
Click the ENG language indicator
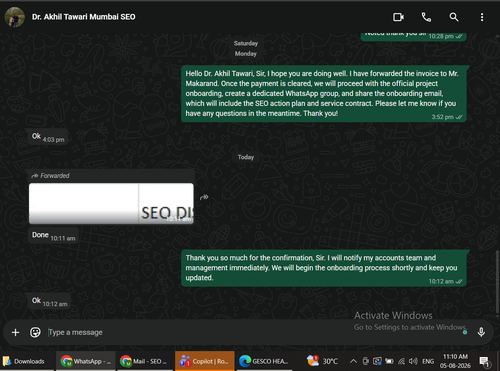click(428, 361)
